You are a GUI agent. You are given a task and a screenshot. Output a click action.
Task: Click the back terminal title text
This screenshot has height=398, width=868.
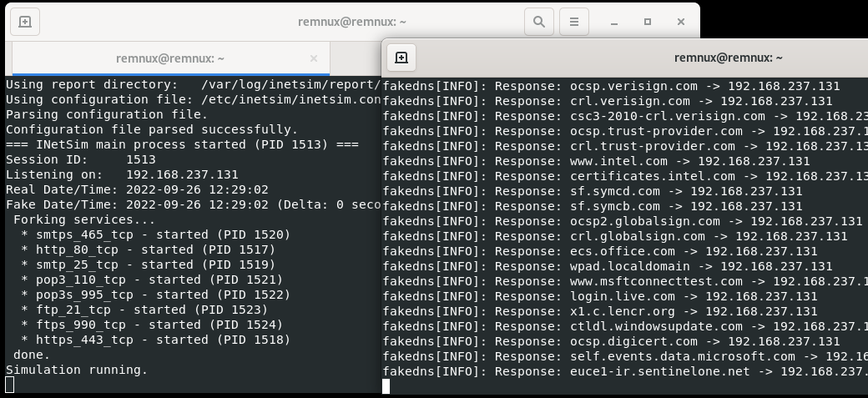click(x=352, y=22)
